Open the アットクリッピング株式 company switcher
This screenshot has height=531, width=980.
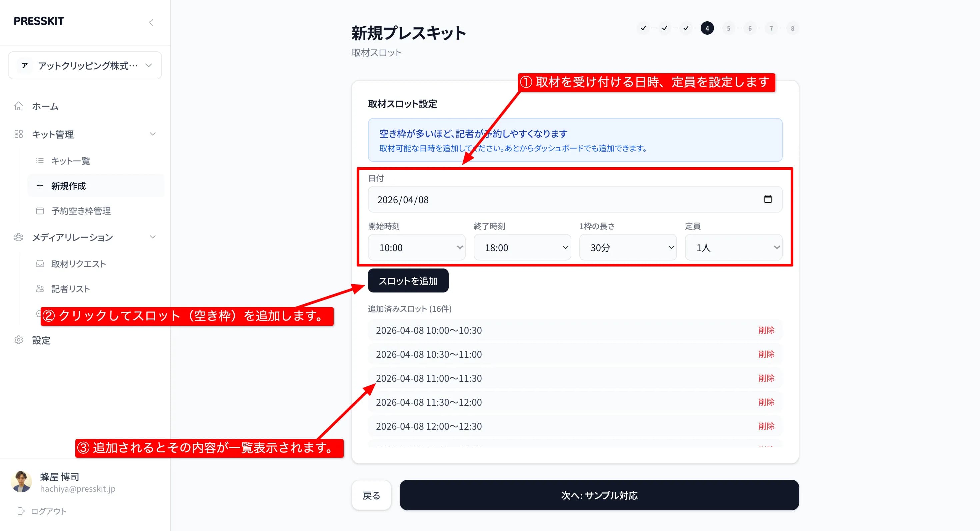coord(85,65)
